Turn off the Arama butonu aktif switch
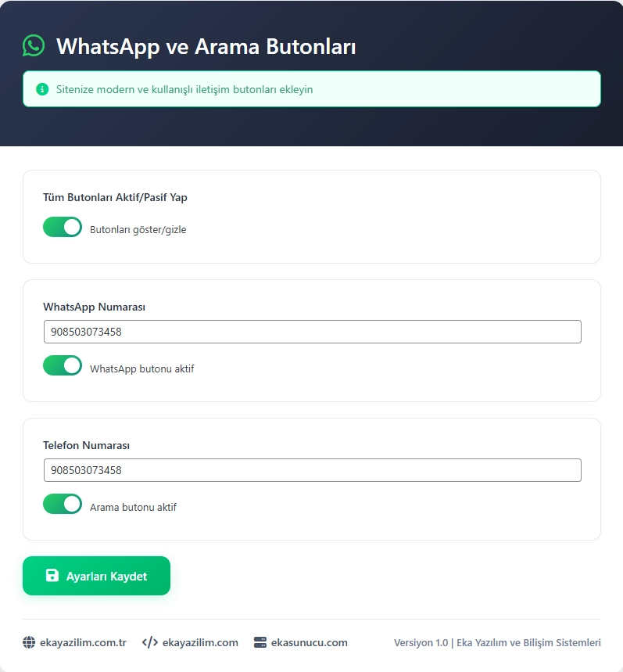 pos(63,504)
